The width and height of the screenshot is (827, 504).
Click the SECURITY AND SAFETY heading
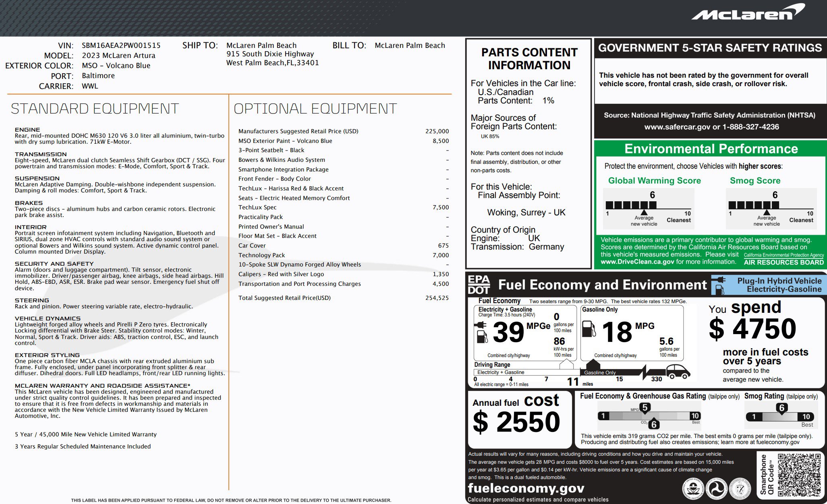(x=54, y=264)
